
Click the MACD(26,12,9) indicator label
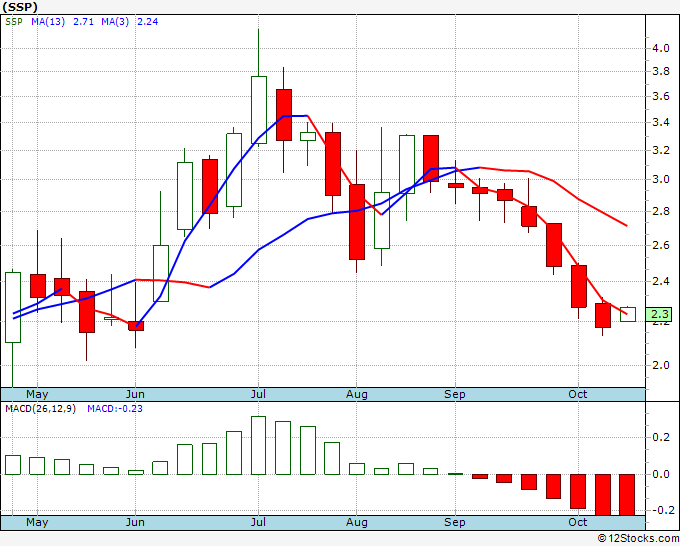40,409
